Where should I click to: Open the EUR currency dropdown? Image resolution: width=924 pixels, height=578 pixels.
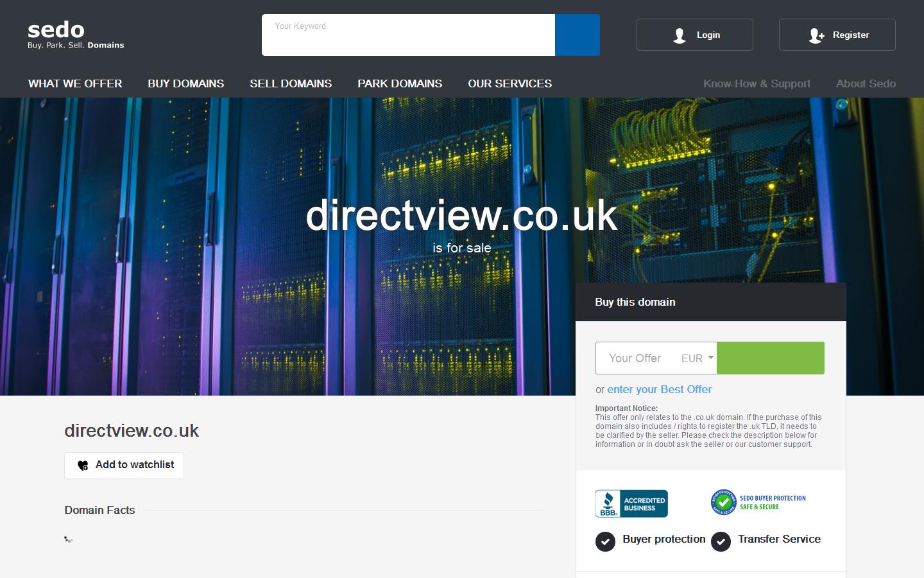coord(697,358)
